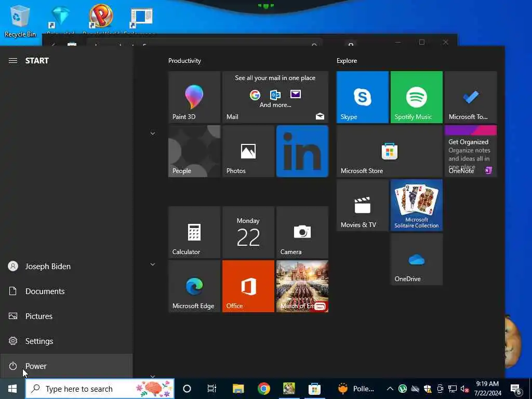Click the Explore group heading
Viewport: 532px width, 399px height.
[347, 61]
